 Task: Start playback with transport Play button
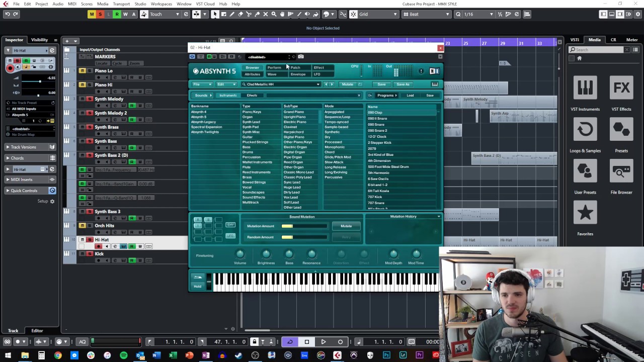[324, 342]
